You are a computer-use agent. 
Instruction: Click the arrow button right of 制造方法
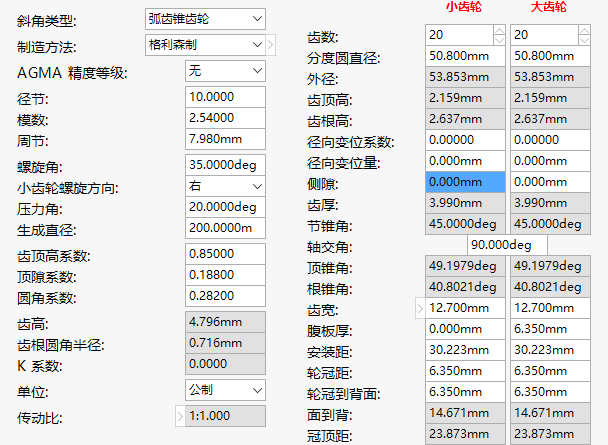pos(271,45)
